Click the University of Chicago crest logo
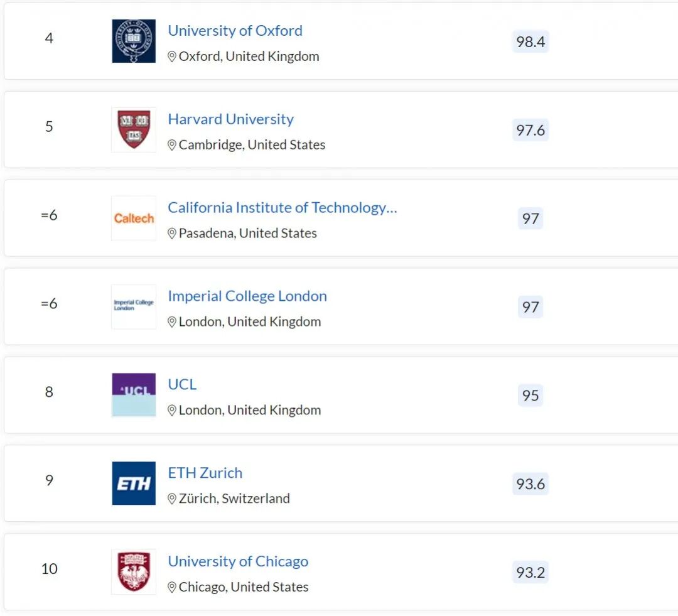Screen dimensions: 678x616 (x=134, y=571)
